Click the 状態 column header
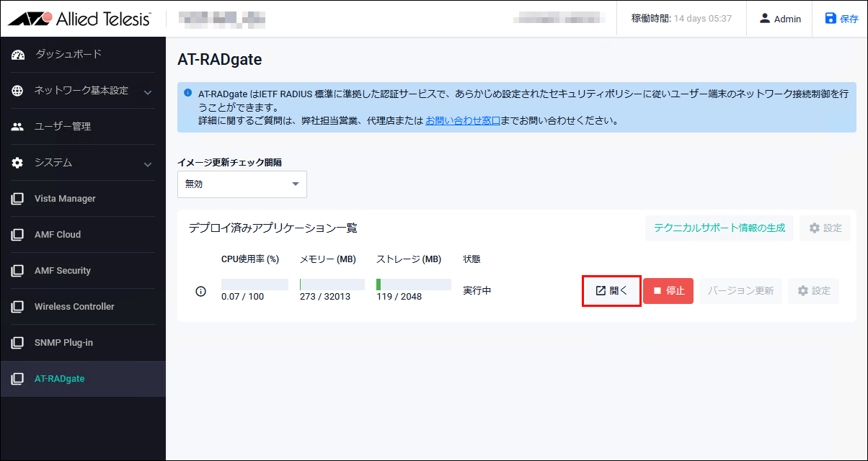Viewport: 868px width, 461px height. [471, 259]
